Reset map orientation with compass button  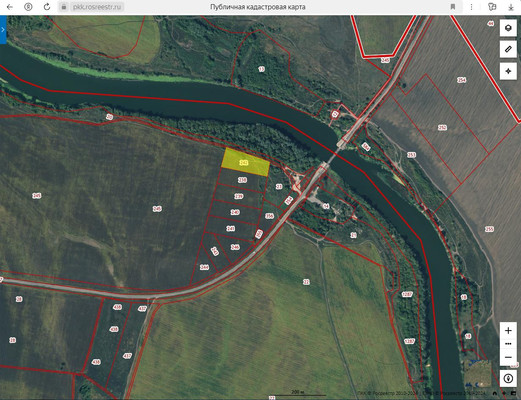point(508,378)
